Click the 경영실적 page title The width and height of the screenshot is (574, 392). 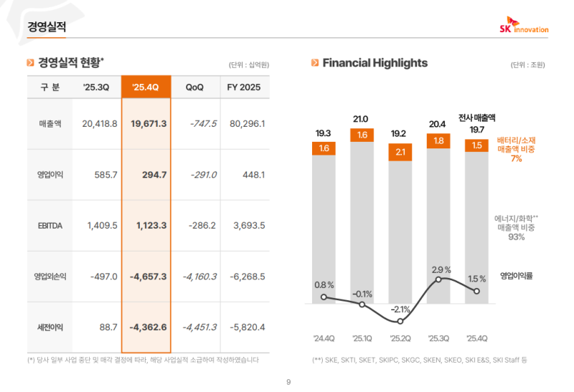47,27
